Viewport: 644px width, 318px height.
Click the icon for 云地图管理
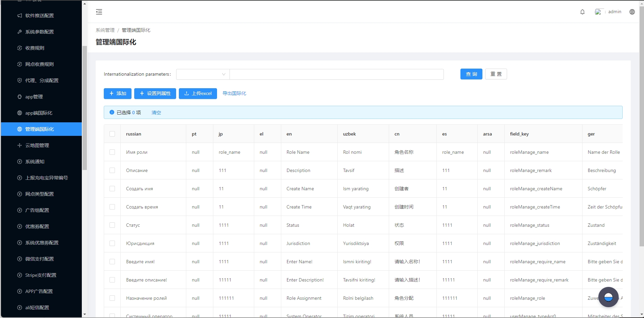click(x=20, y=145)
